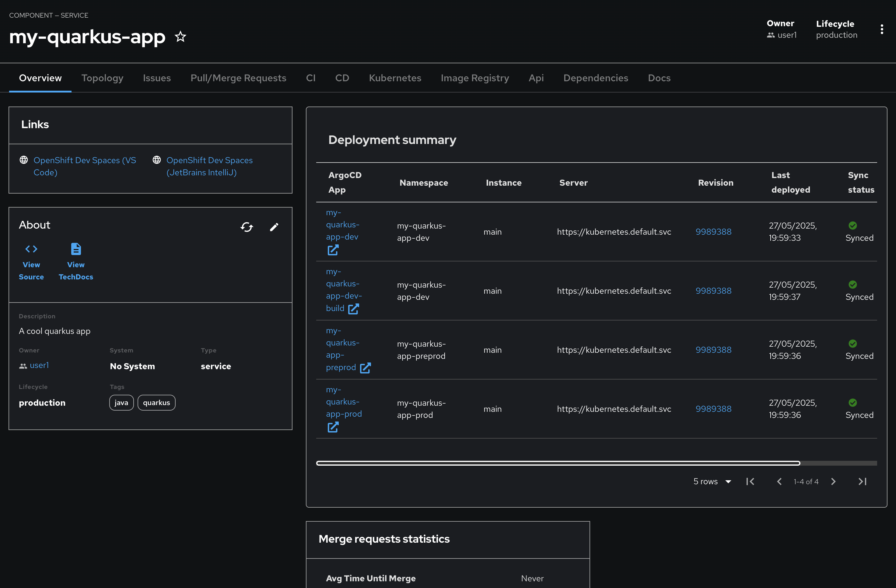Select the CI tab
The image size is (896, 588).
[311, 78]
